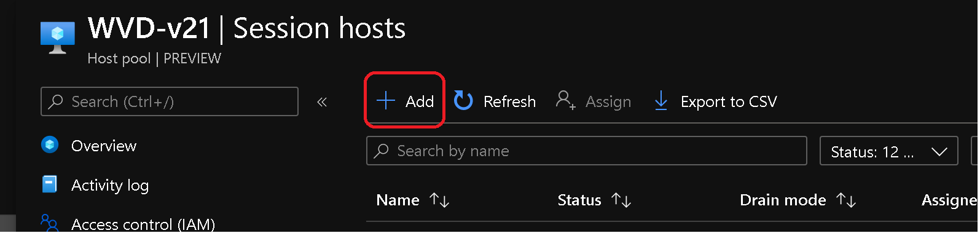Click the WVD-v21 host pool icon
This screenshot has height=233, width=980.
(x=58, y=38)
